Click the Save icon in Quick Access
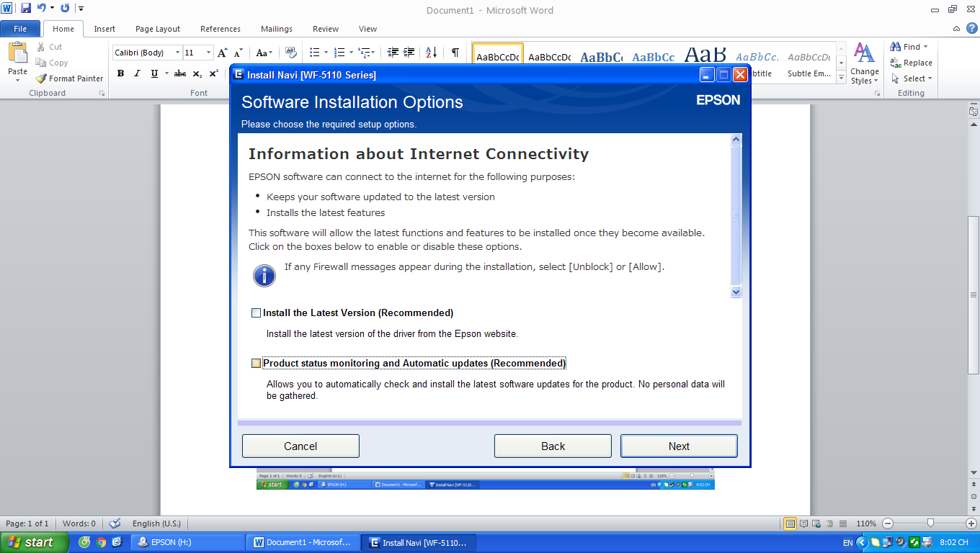This screenshot has width=980, height=553. click(x=26, y=8)
